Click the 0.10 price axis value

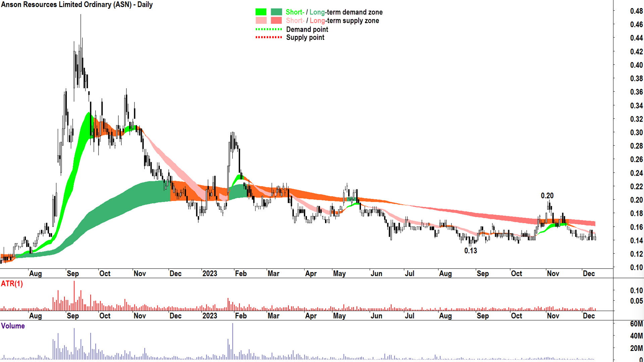pos(636,267)
